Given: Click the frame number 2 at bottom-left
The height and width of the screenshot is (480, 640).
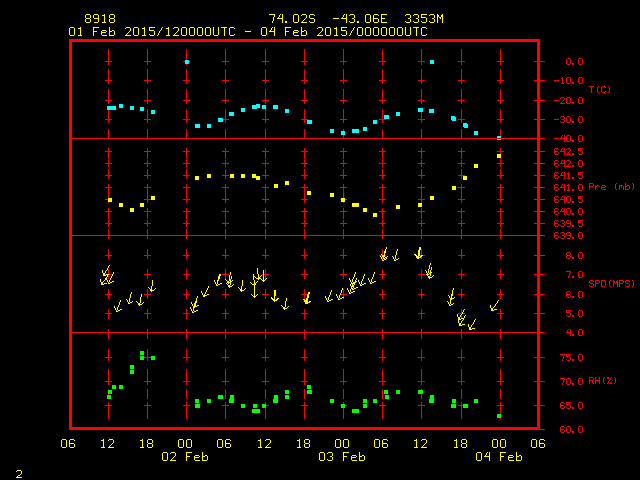Looking at the screenshot, I should (18, 471).
